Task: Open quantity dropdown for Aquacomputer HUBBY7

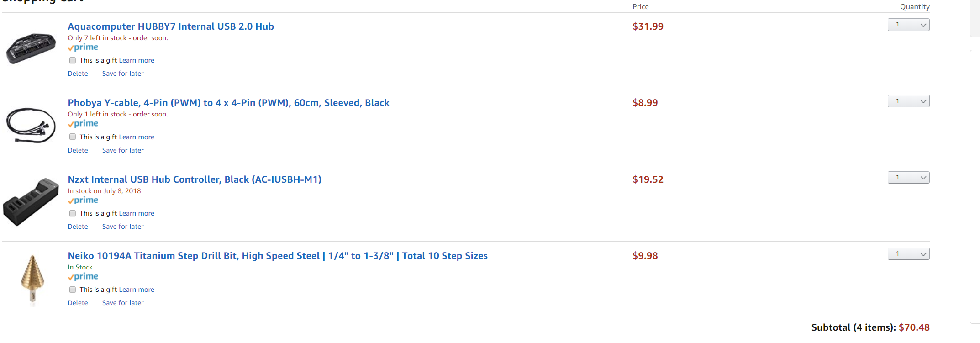Action: click(x=908, y=25)
